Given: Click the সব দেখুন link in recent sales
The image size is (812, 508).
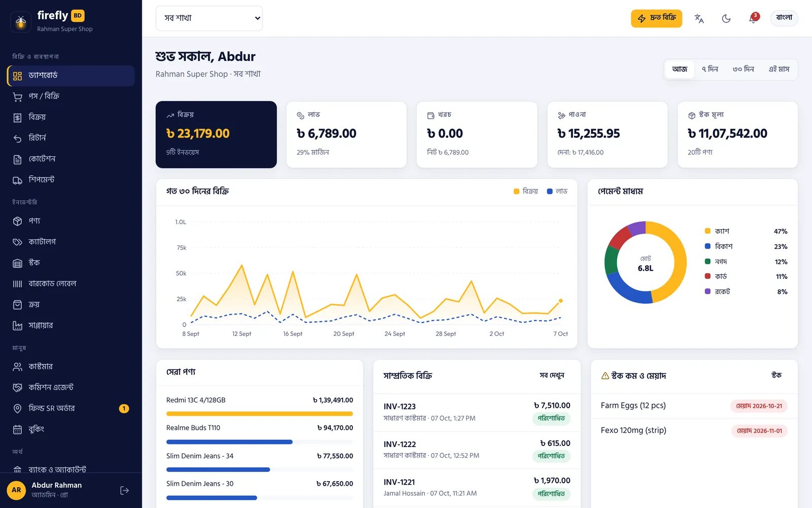Looking at the screenshot, I should pyautogui.click(x=552, y=375).
